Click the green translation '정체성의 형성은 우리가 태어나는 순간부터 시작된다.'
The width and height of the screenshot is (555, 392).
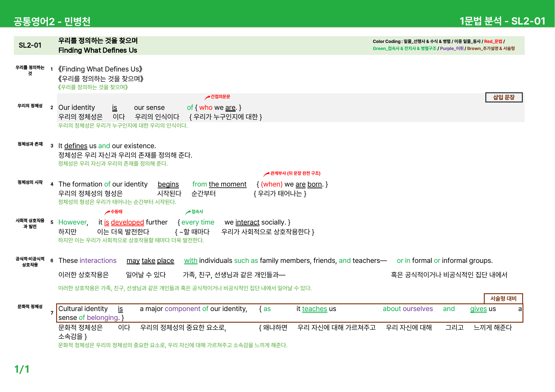(117, 202)
